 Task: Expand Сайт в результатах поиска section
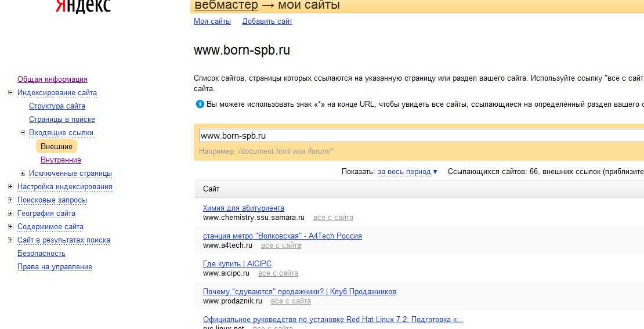pos(10,240)
